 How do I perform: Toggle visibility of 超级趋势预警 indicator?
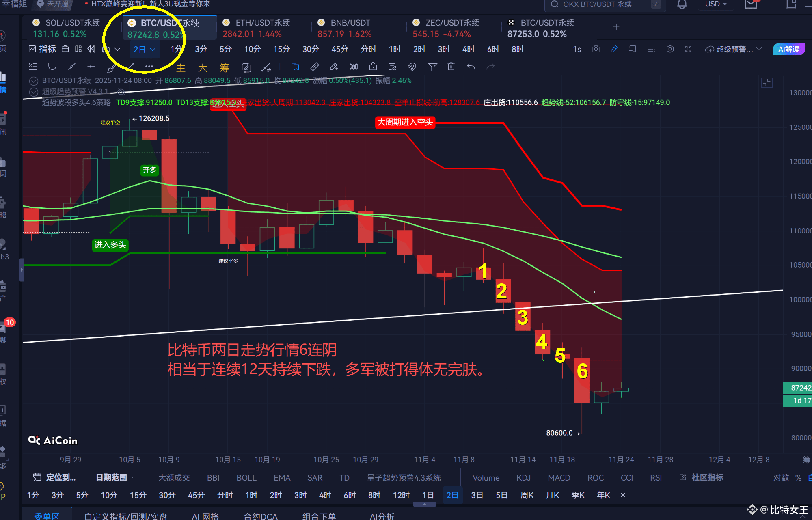coord(121,92)
